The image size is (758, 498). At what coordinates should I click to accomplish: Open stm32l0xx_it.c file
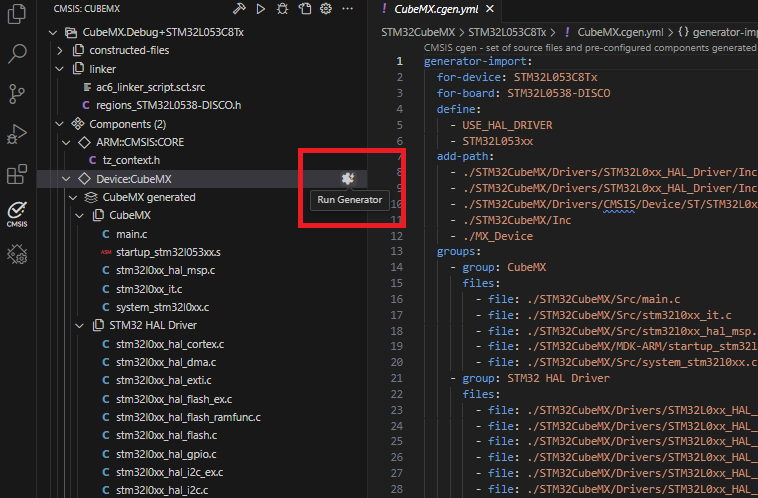(x=149, y=289)
